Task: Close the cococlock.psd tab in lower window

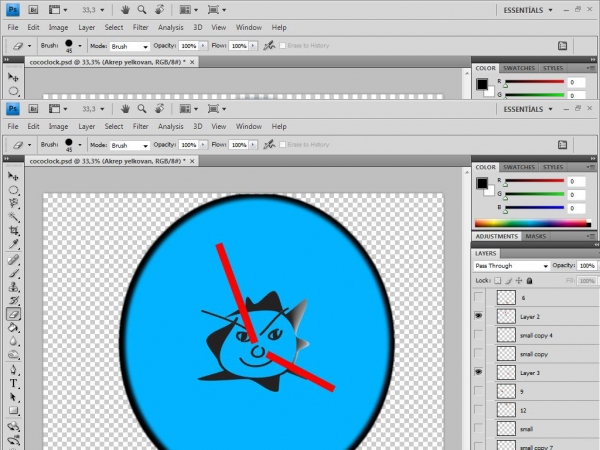Action: click(192, 161)
